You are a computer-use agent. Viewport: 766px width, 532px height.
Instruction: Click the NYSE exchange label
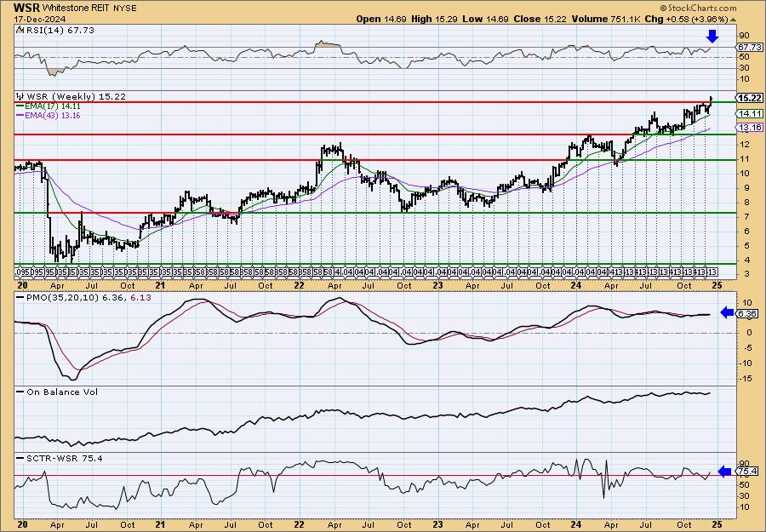(125, 9)
